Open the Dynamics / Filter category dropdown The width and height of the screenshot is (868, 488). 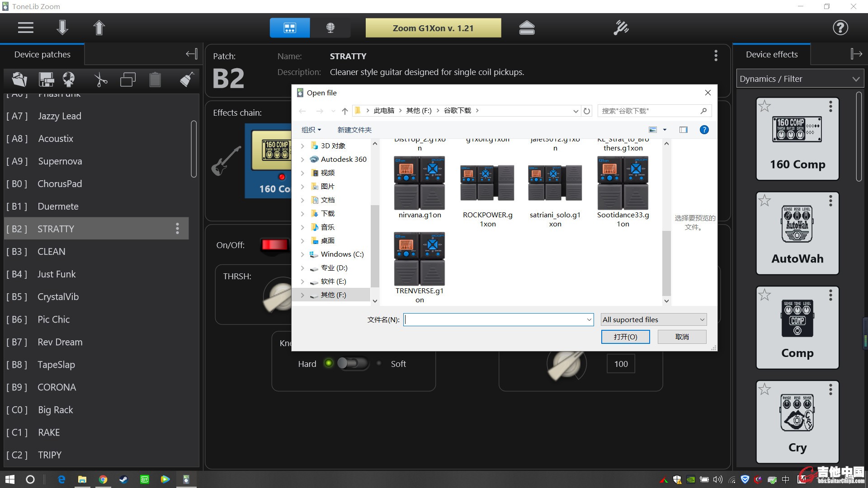tap(800, 79)
